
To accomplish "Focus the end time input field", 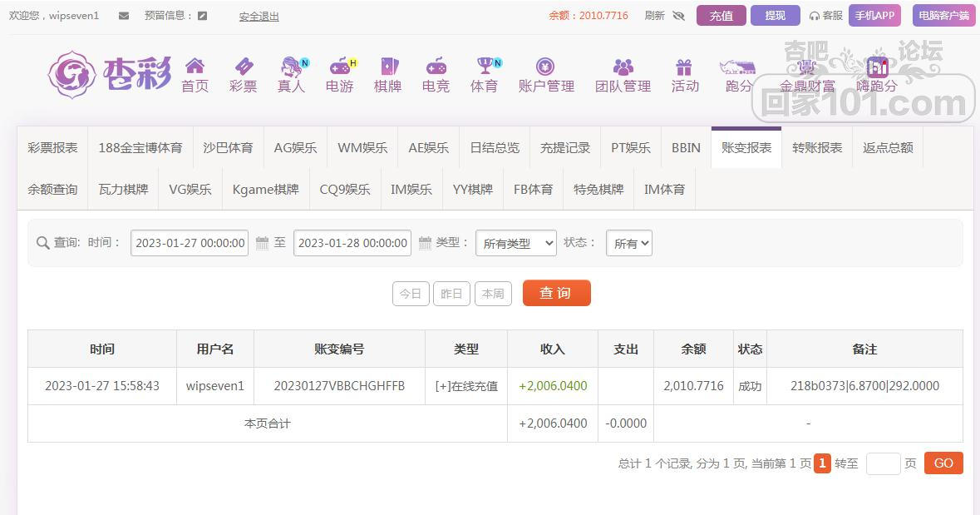I will pyautogui.click(x=352, y=243).
